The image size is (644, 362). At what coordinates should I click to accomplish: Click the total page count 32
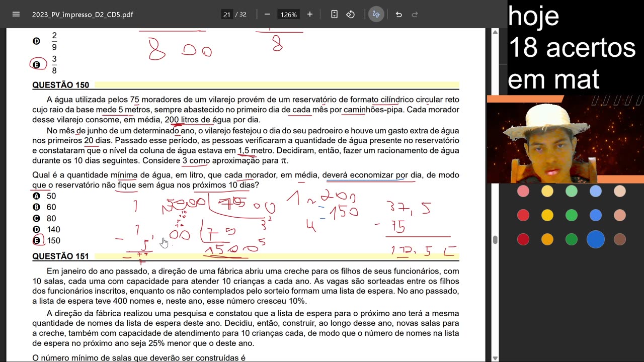tap(243, 15)
